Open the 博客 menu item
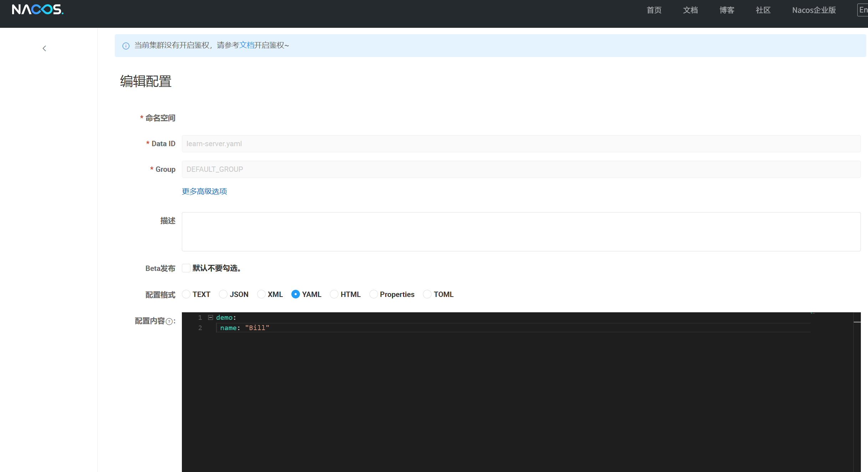868x472 pixels. [x=727, y=10]
